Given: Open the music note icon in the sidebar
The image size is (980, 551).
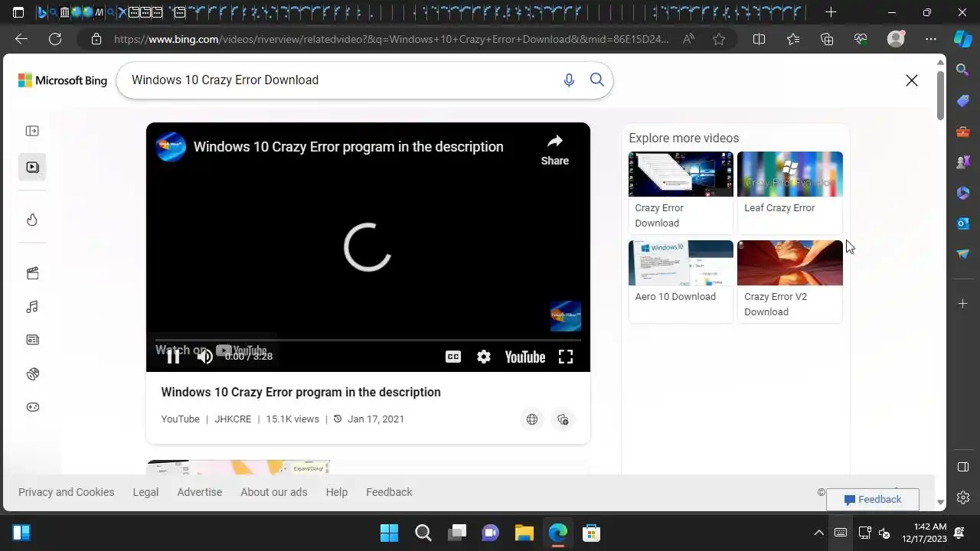Looking at the screenshot, I should click(x=32, y=307).
